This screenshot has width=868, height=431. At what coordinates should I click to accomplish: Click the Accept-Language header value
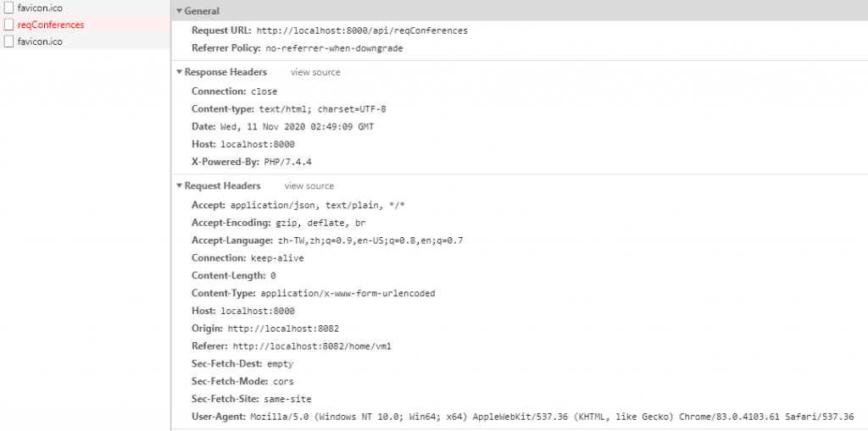pos(370,240)
